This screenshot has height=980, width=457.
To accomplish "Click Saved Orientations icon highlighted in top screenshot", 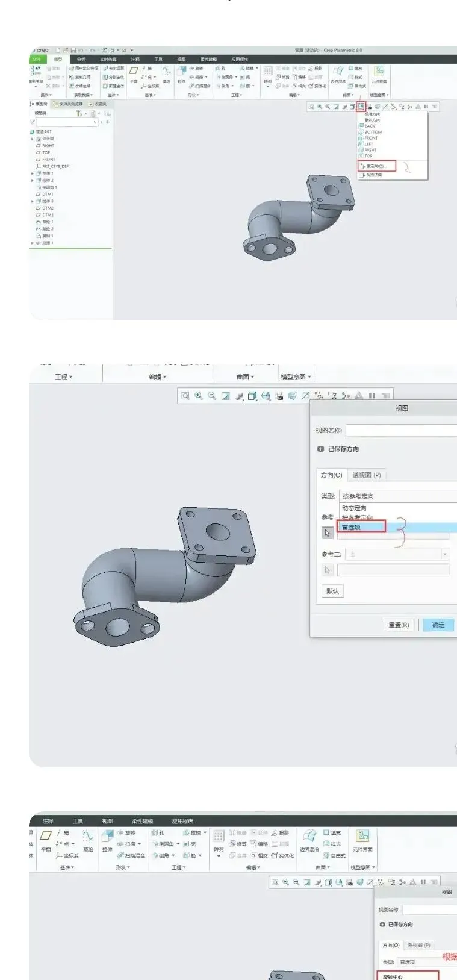I will [x=361, y=107].
